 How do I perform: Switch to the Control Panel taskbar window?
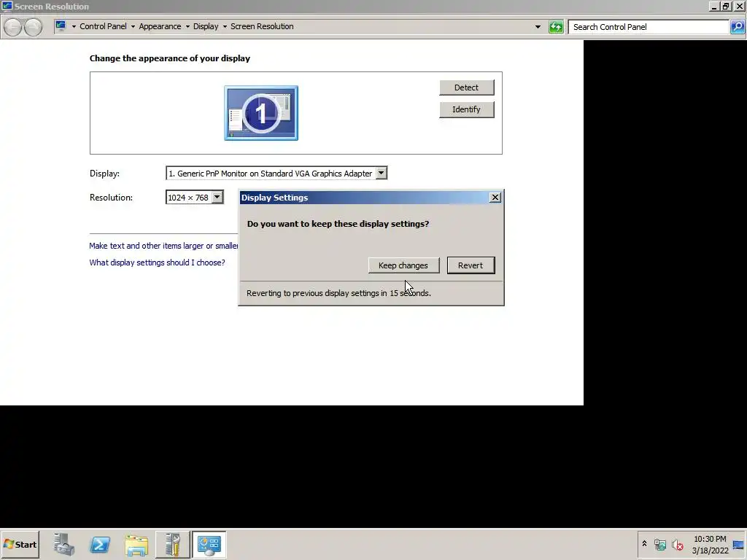209,544
